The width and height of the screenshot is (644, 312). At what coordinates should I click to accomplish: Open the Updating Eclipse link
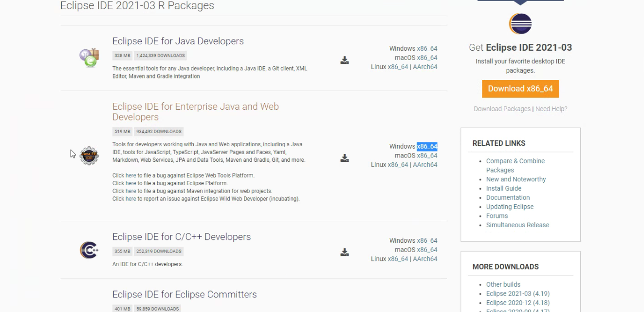(x=510, y=207)
